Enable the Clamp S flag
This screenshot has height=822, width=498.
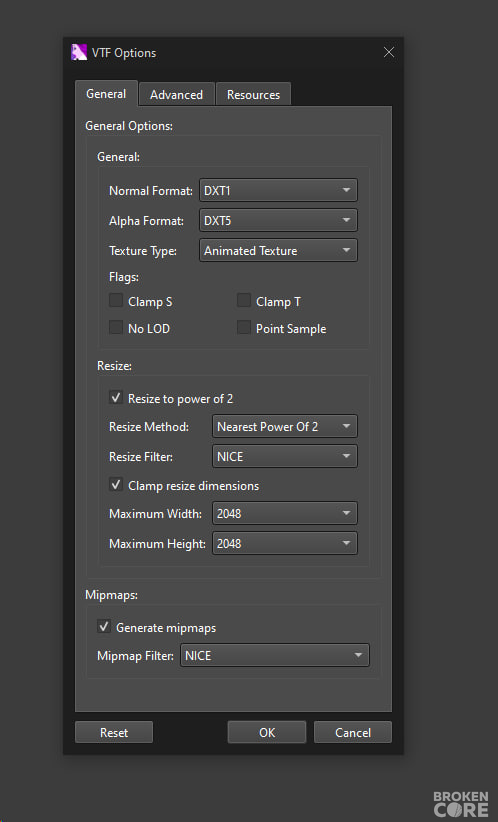click(116, 300)
